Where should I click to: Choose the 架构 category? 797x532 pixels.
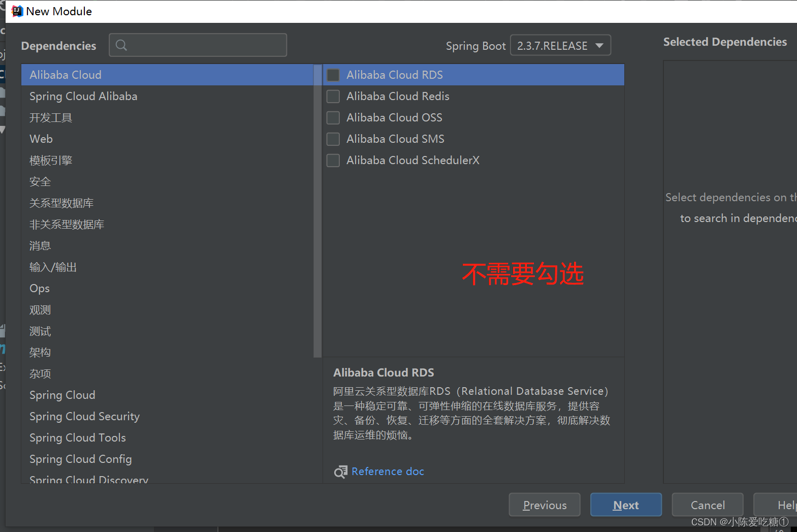tap(168, 352)
